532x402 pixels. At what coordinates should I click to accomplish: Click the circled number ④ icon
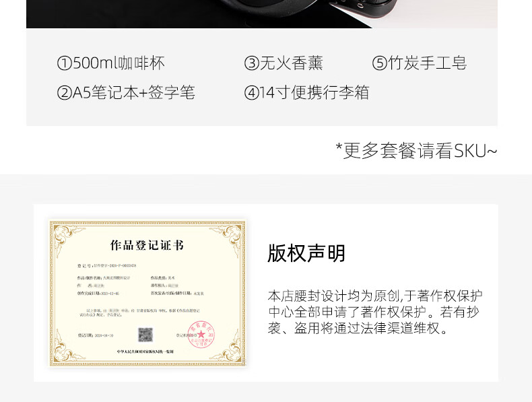point(252,93)
